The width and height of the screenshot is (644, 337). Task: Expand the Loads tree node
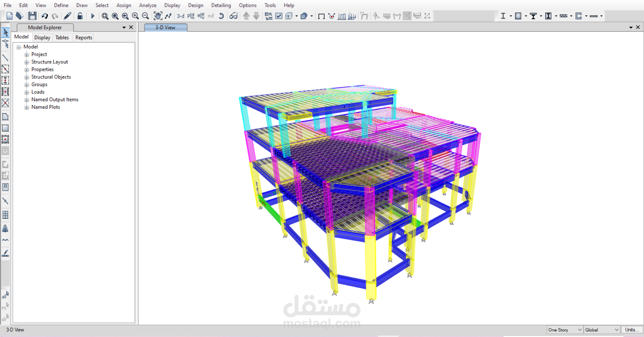click(26, 92)
